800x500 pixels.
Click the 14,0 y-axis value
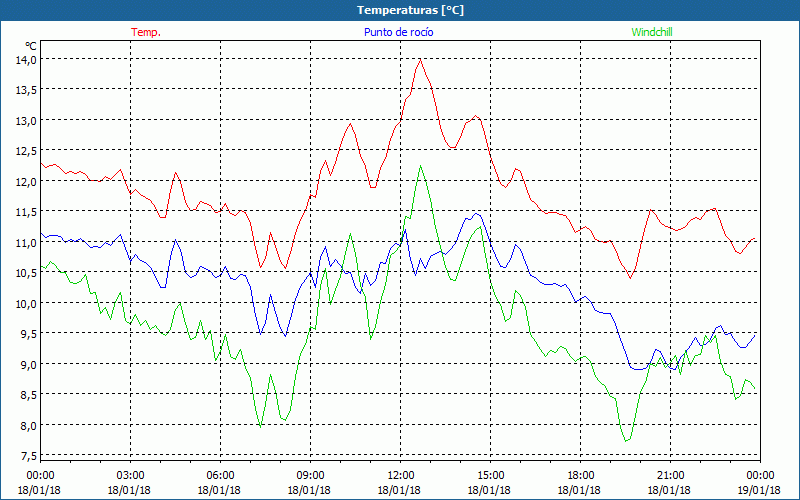pyautogui.click(x=26, y=60)
